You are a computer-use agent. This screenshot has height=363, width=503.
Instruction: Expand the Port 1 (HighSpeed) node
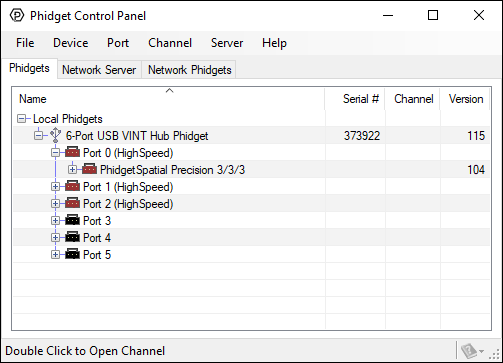55,187
